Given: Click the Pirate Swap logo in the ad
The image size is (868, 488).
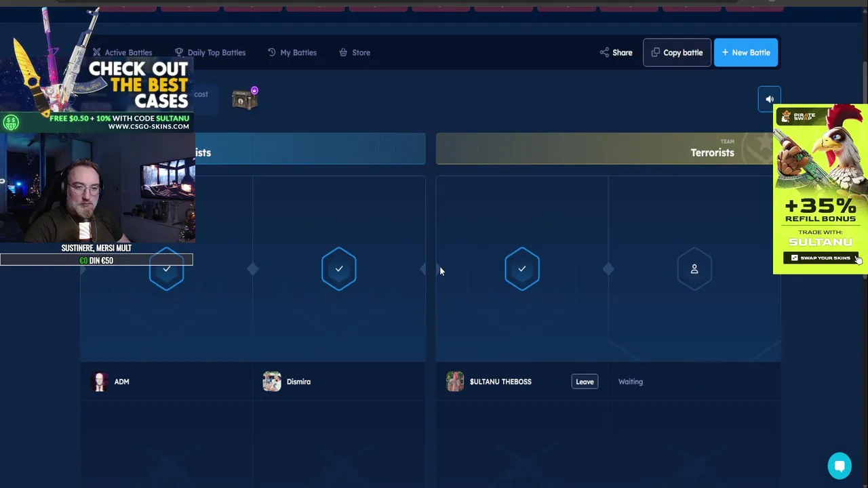Looking at the screenshot, I should point(799,117).
